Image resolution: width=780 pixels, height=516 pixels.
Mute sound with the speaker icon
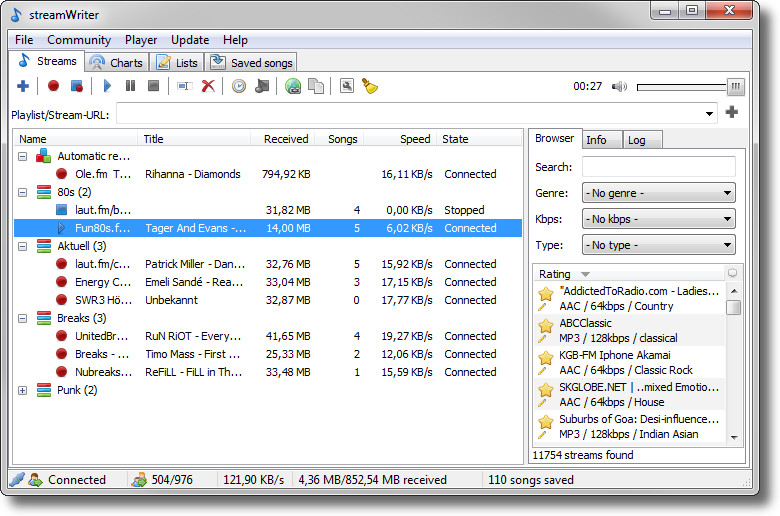tap(619, 87)
